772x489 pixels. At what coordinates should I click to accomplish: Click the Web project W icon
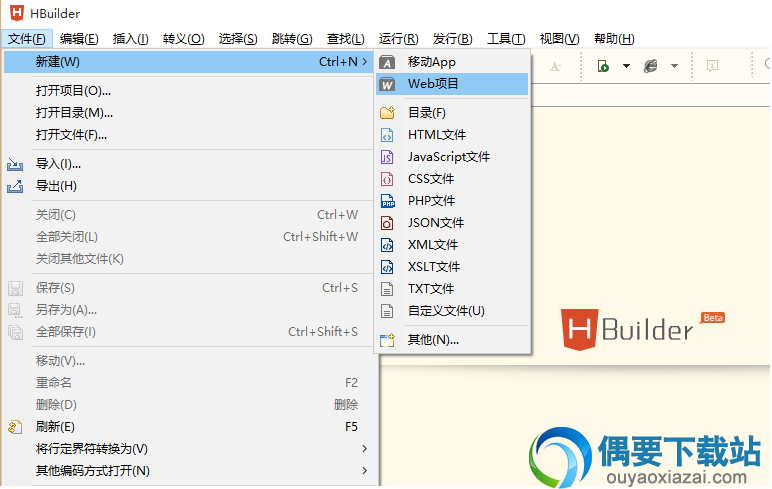pyautogui.click(x=387, y=85)
